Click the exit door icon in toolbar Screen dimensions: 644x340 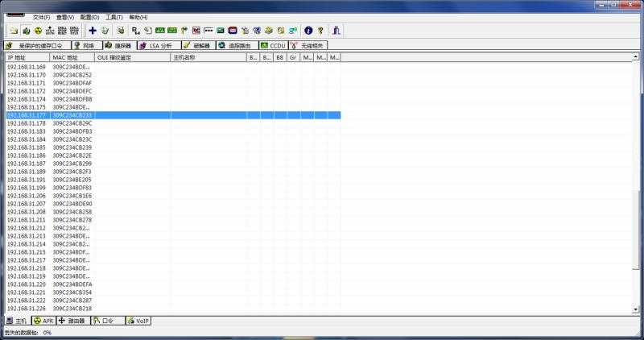336,31
